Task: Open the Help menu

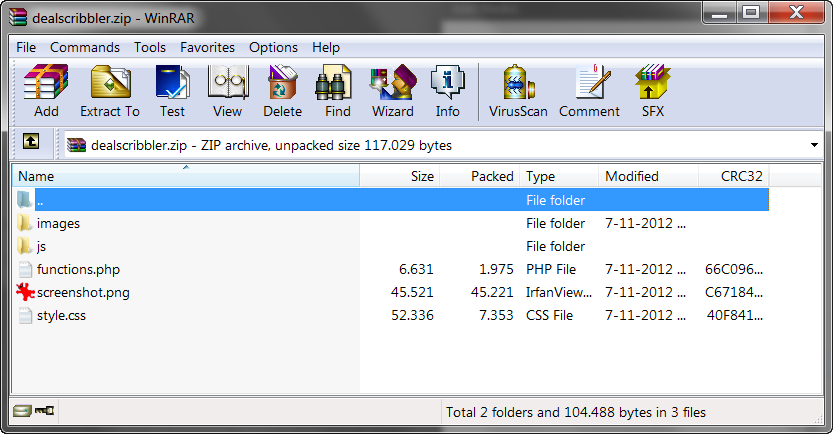Action: pos(326,47)
